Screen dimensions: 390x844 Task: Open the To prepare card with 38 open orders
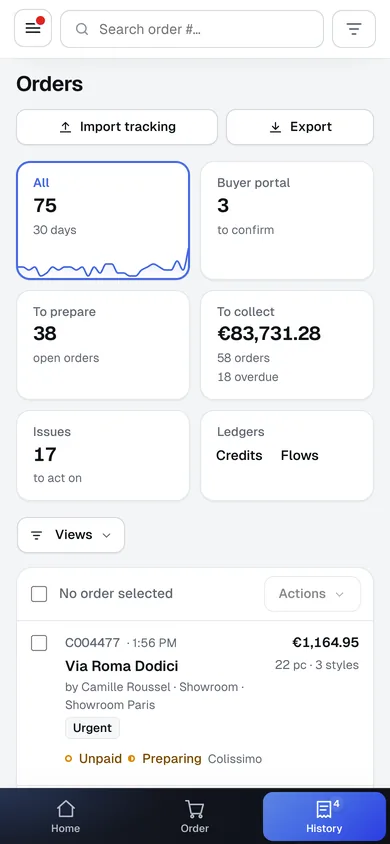tap(103, 345)
